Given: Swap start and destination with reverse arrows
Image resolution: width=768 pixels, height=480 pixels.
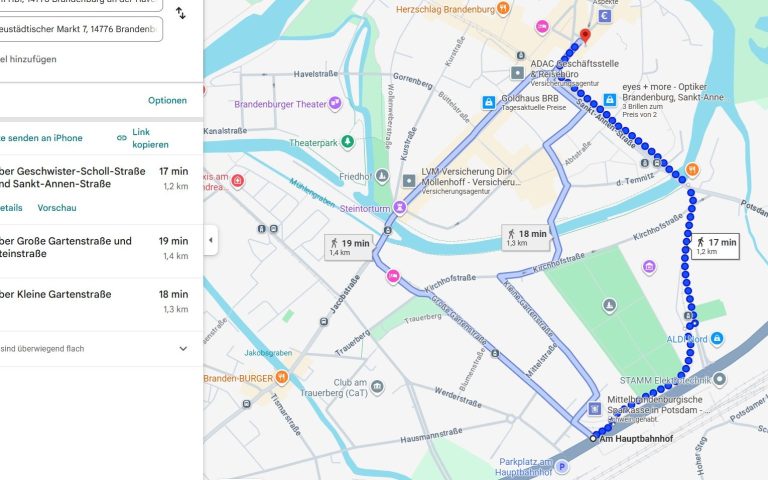Looking at the screenshot, I should click(181, 13).
